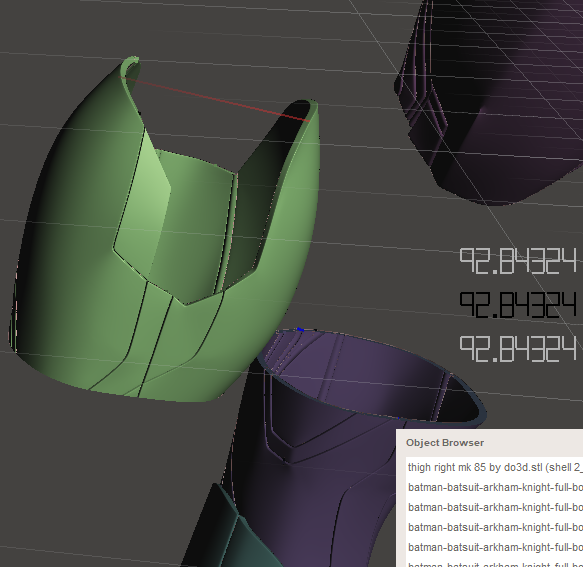Image resolution: width=583 pixels, height=567 pixels.
Task: Click the red measurement line across the green mesh
Action: tap(215, 99)
